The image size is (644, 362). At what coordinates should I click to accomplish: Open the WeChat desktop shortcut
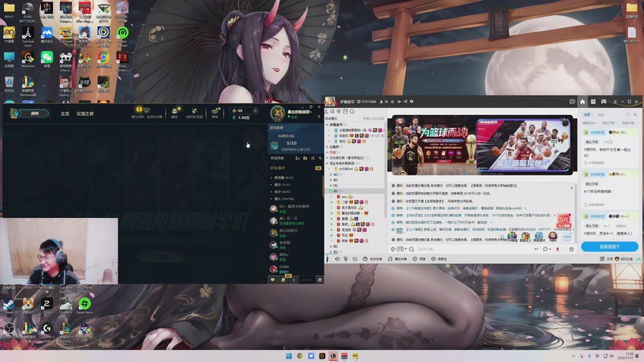[47, 60]
